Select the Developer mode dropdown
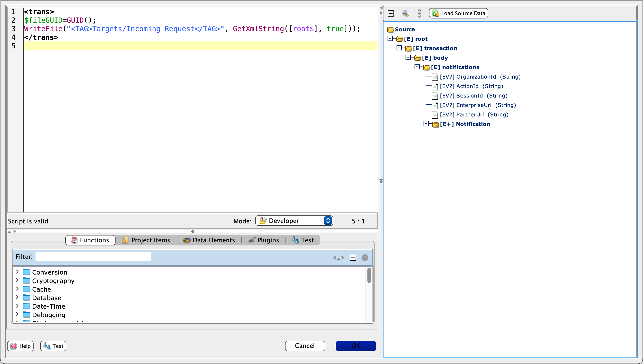 coord(294,221)
